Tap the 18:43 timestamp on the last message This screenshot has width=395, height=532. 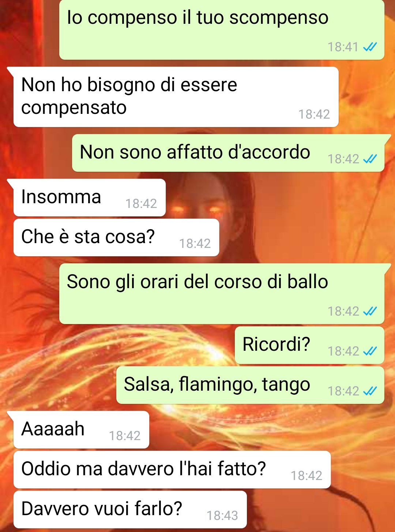[x=222, y=516]
